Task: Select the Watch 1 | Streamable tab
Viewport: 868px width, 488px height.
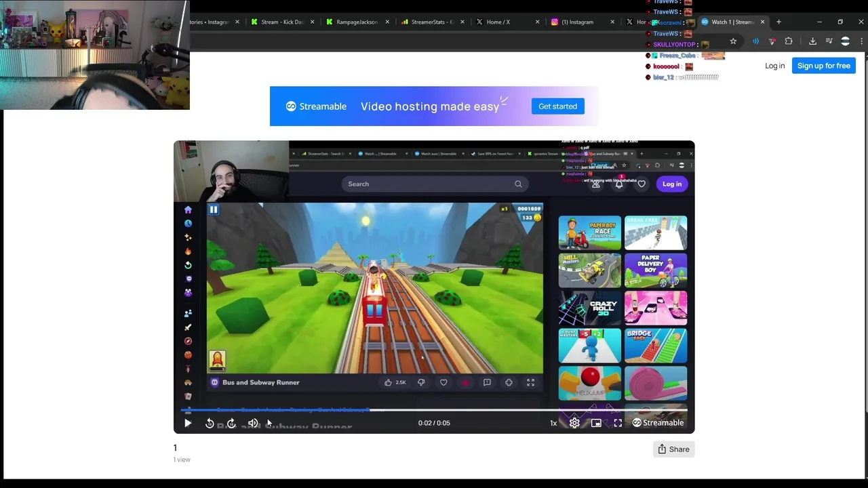Action: [x=731, y=22]
